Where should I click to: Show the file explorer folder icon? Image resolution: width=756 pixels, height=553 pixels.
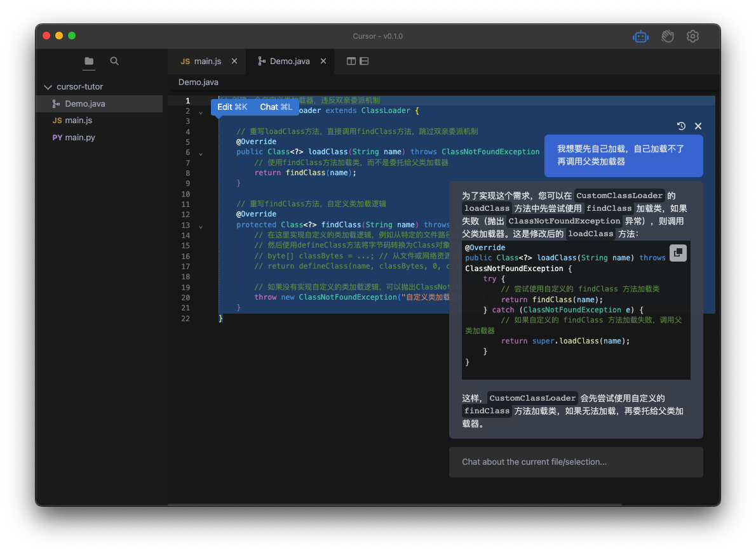[x=89, y=61]
